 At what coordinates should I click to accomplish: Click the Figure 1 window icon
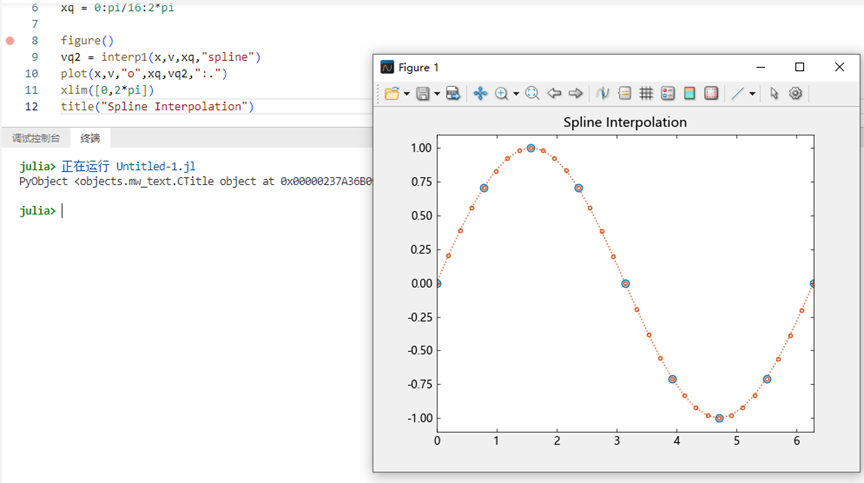[x=387, y=67]
